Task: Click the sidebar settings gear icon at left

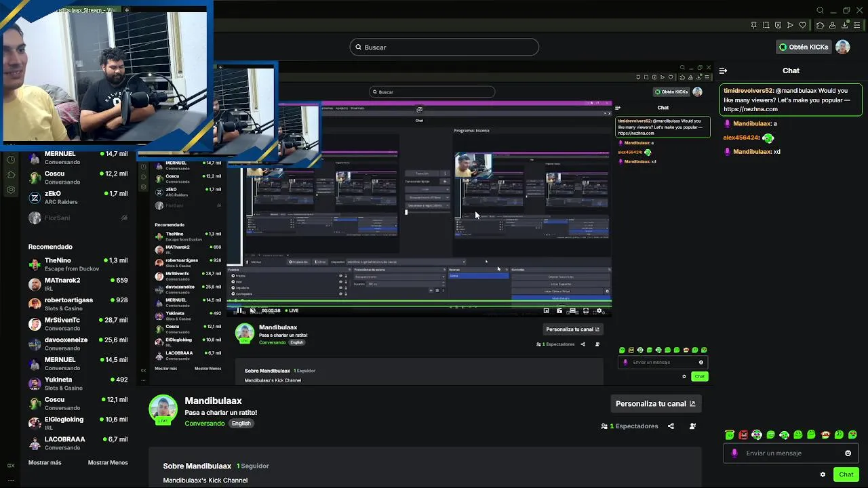Action: [x=11, y=190]
